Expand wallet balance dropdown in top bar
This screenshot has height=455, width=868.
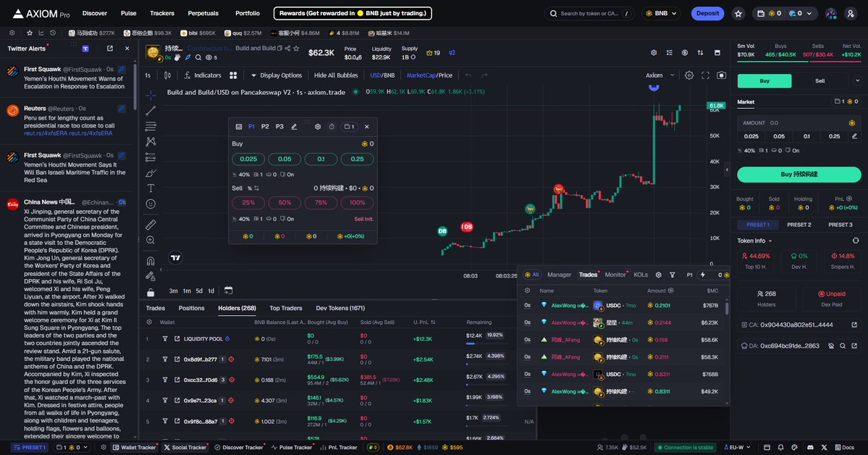[809, 13]
